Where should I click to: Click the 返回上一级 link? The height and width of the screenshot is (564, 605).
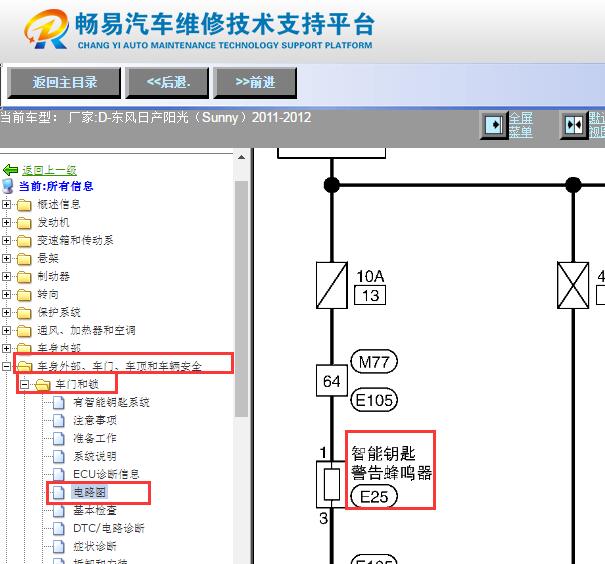tap(49, 170)
